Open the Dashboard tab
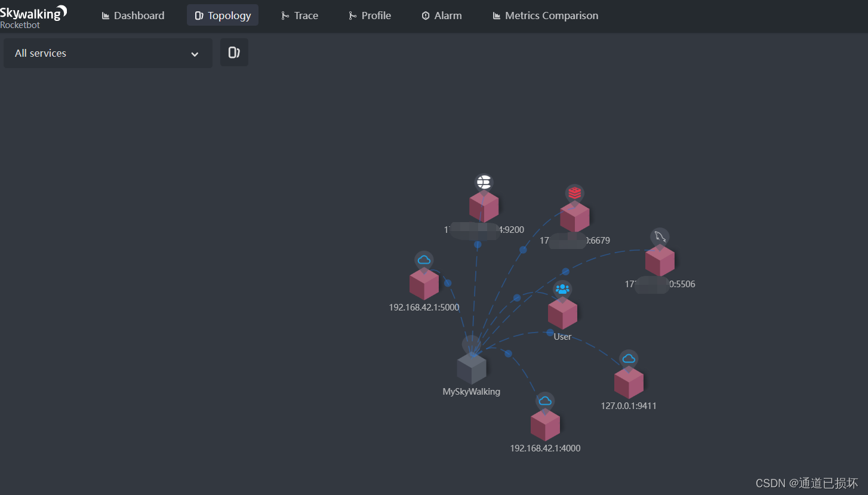This screenshot has width=868, height=495. (x=133, y=16)
